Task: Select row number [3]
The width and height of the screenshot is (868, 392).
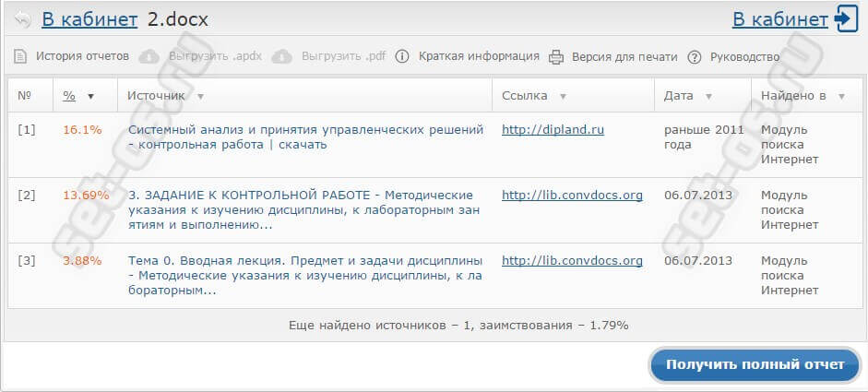Action: coord(27,260)
